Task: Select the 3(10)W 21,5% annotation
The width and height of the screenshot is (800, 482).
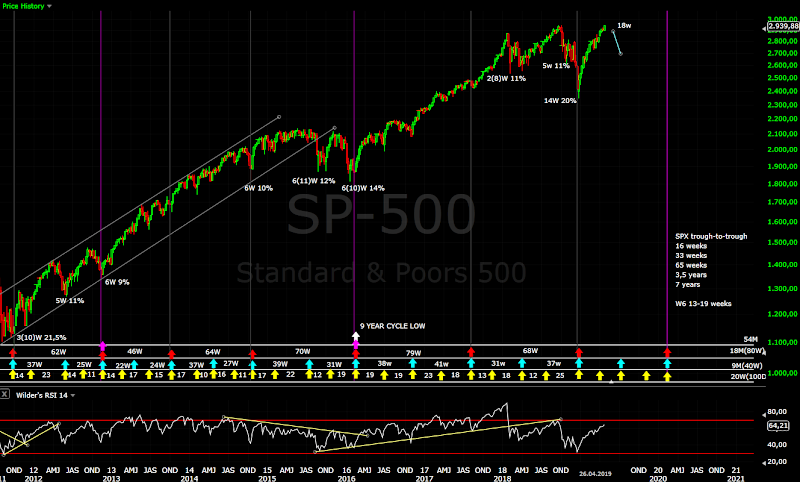Action: click(41, 337)
